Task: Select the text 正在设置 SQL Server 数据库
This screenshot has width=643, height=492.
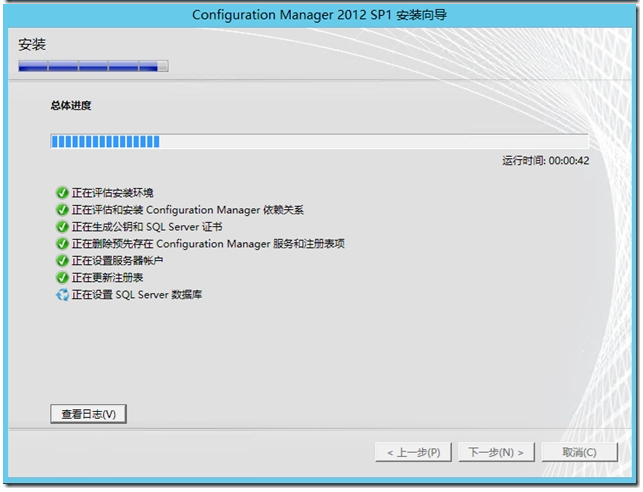Action: pyautogui.click(x=137, y=295)
